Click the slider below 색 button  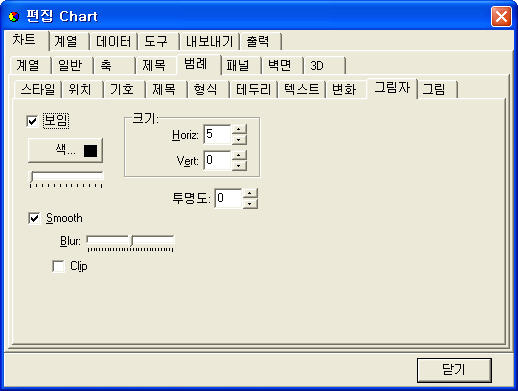(67, 179)
